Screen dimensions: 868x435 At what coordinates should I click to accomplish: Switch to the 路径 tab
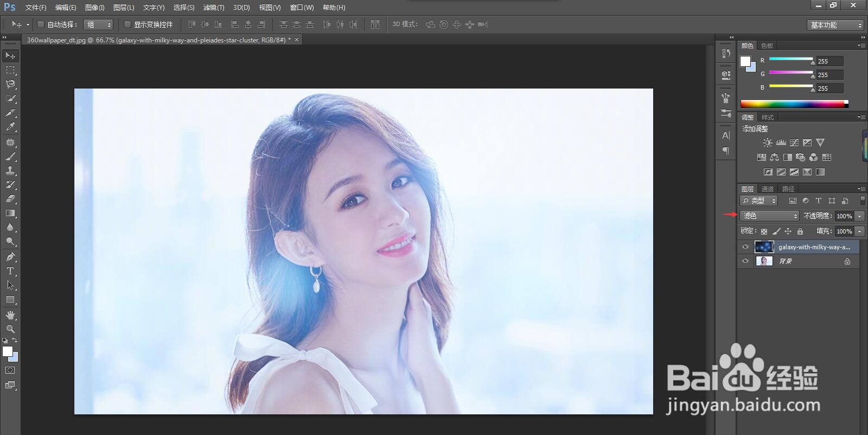point(788,189)
